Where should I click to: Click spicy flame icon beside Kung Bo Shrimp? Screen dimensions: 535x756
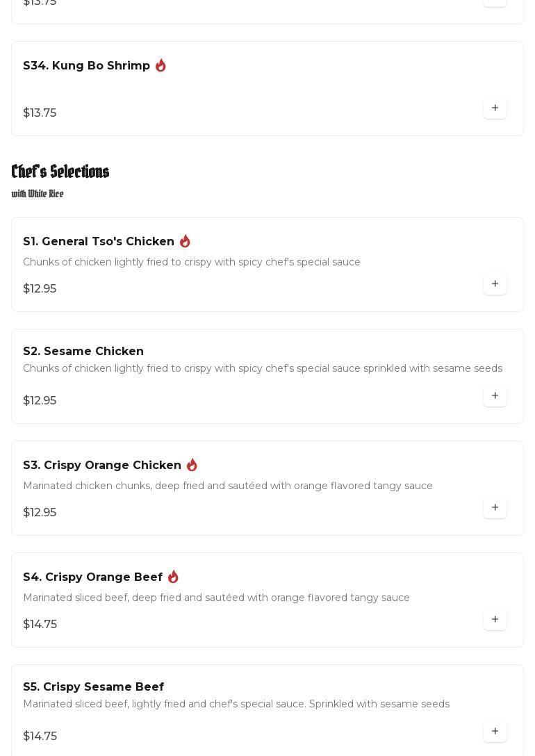pos(160,65)
